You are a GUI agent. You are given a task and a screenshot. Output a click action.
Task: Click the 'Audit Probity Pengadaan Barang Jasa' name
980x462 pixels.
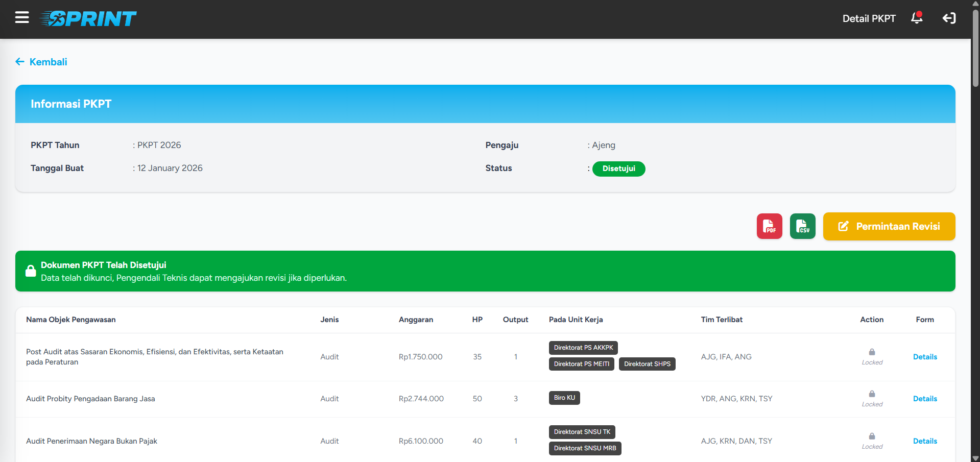click(x=90, y=399)
